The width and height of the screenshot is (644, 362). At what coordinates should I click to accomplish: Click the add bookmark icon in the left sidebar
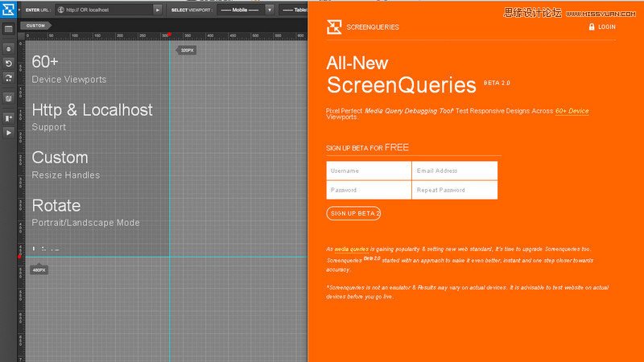point(8,117)
